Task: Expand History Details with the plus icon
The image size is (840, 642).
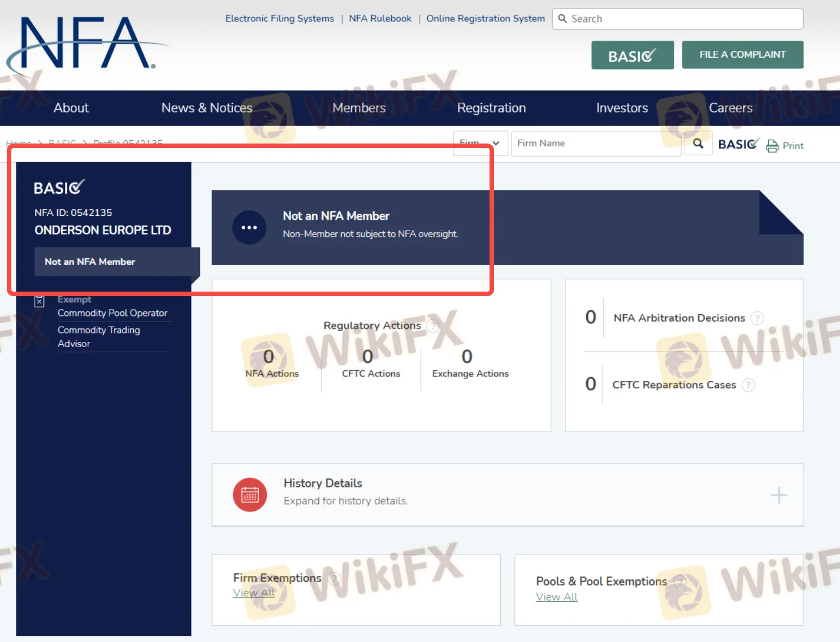Action: click(x=779, y=495)
